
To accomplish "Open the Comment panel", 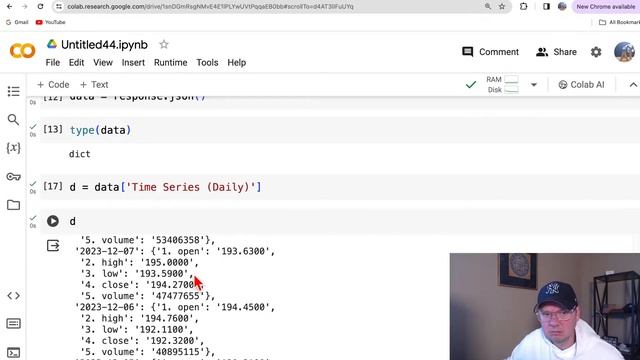I will (490, 52).
